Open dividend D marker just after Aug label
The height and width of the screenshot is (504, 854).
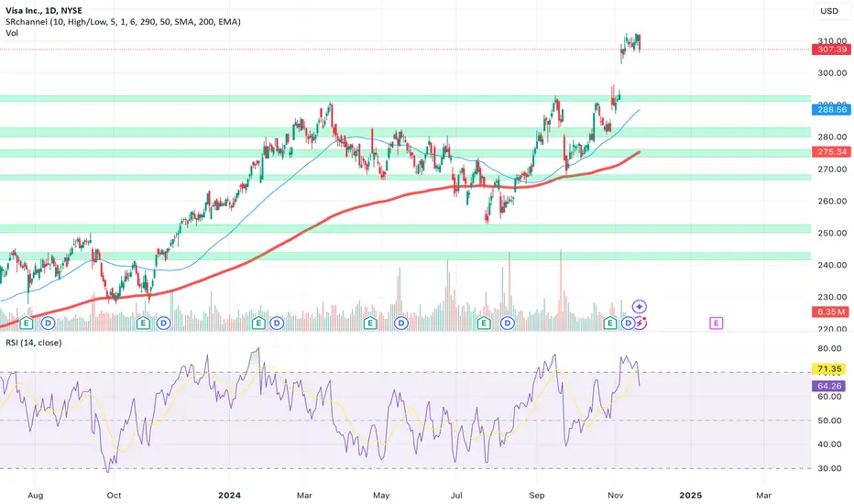(48, 323)
